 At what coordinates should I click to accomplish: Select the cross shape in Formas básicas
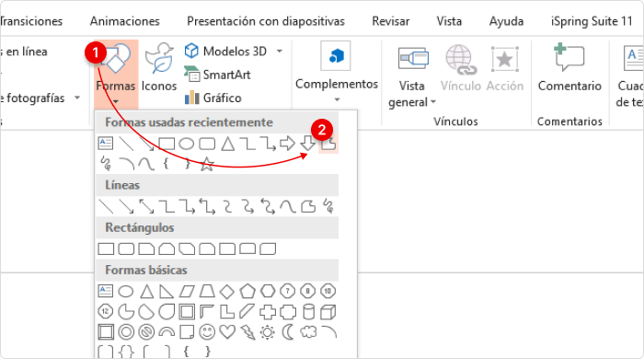268,312
